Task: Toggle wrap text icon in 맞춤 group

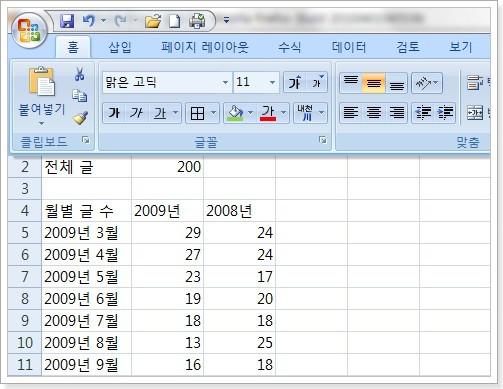Action: pyautogui.click(x=474, y=82)
